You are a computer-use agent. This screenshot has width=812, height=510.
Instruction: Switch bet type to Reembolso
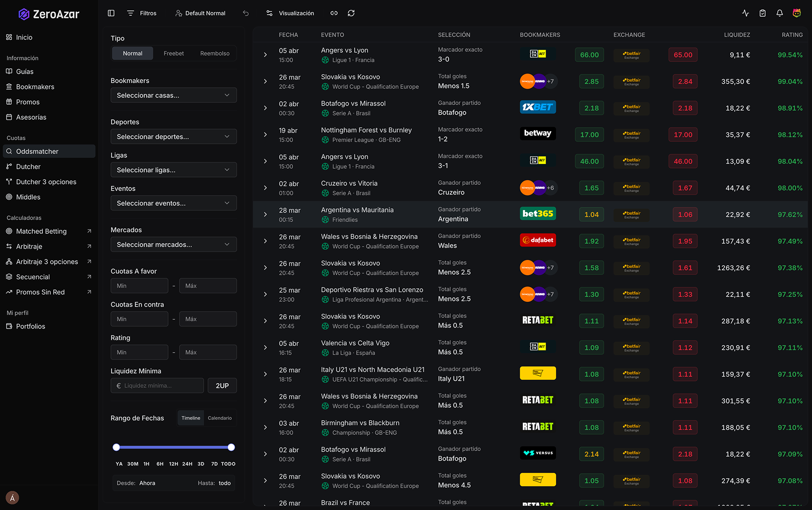click(215, 53)
